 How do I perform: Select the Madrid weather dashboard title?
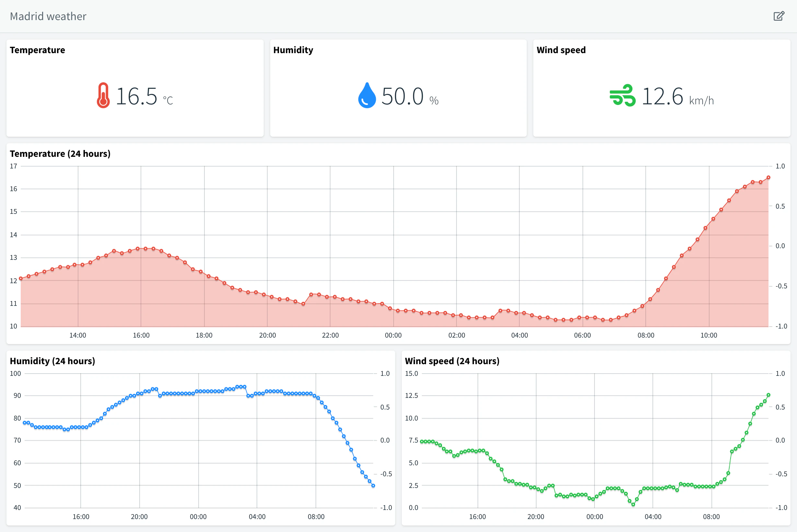pyautogui.click(x=48, y=16)
